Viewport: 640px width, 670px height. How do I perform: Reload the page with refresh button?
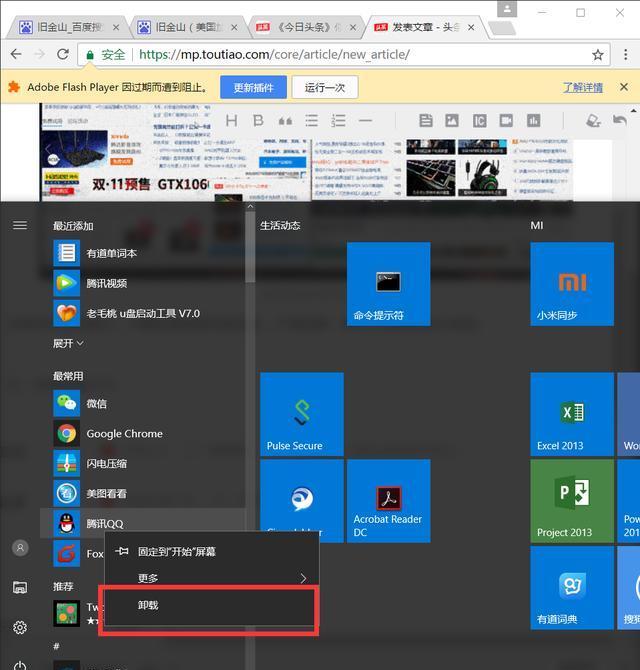coord(63,54)
